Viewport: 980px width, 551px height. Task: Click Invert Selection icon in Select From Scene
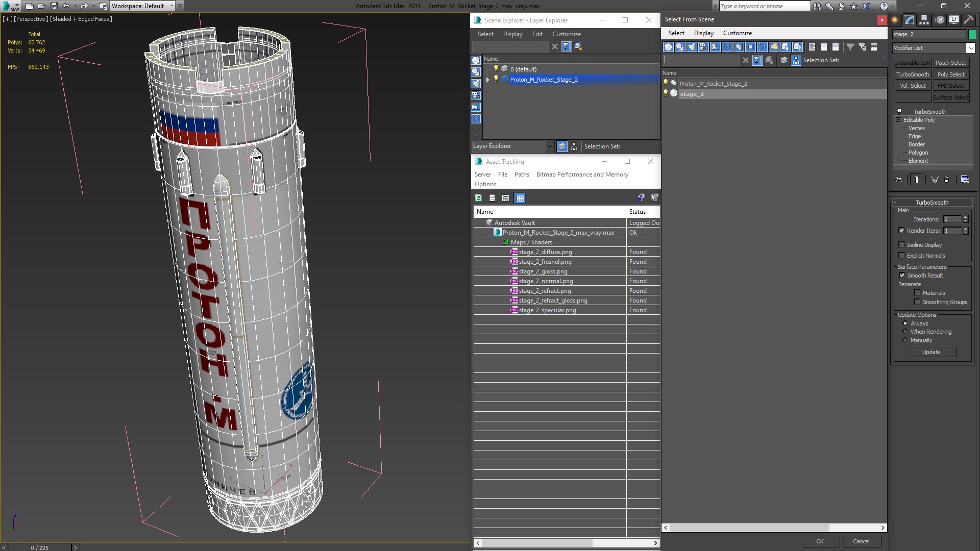(836, 47)
